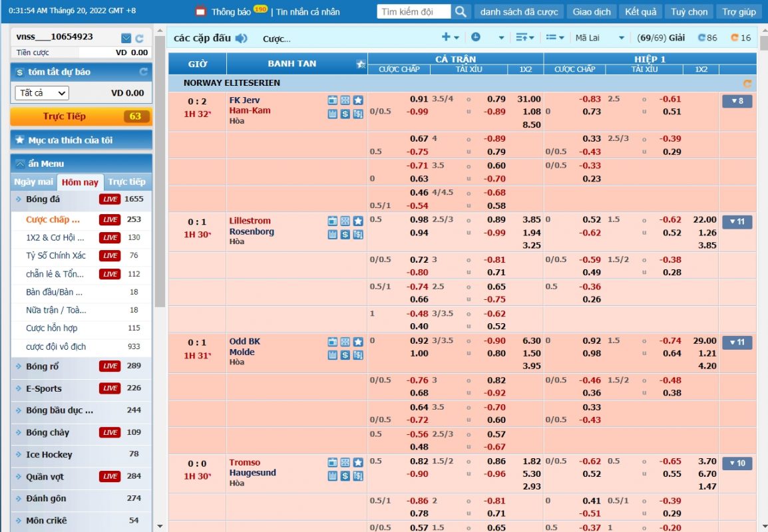
Task: Switch to the Ngày mai tab
Action: click(x=33, y=182)
